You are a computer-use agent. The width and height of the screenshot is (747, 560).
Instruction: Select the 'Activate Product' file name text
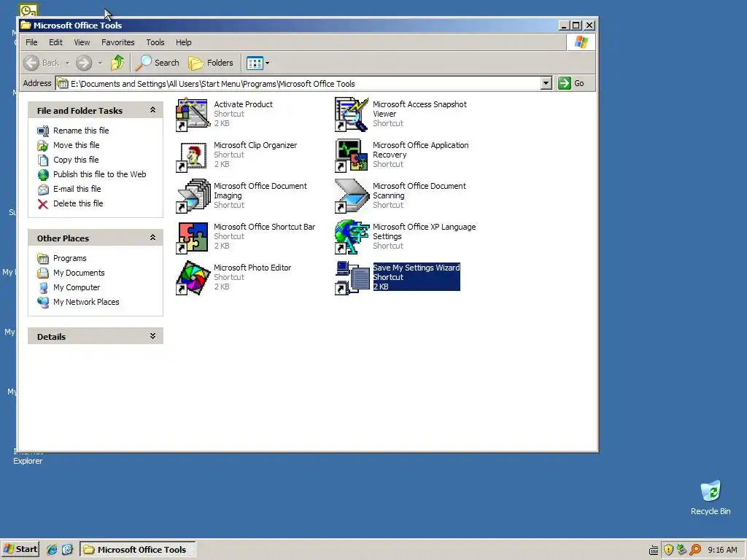(243, 104)
